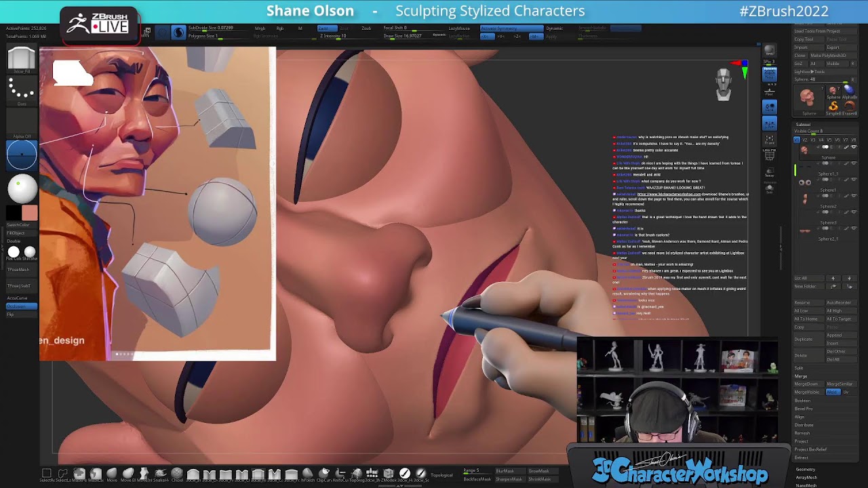Expand the NanoMesh subpalette
Viewport: 868px width, 488px height.
click(806, 485)
